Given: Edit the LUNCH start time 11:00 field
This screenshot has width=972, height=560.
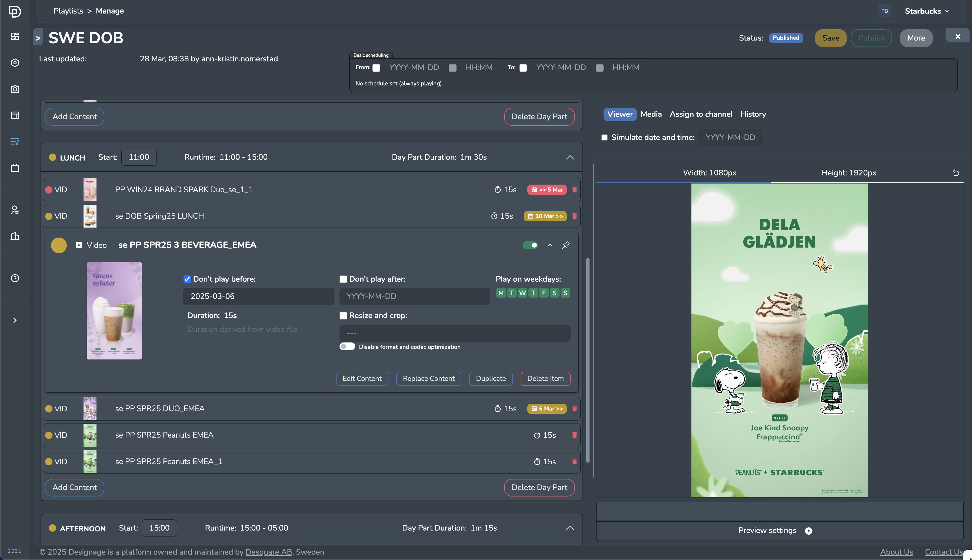Looking at the screenshot, I should click(x=139, y=157).
